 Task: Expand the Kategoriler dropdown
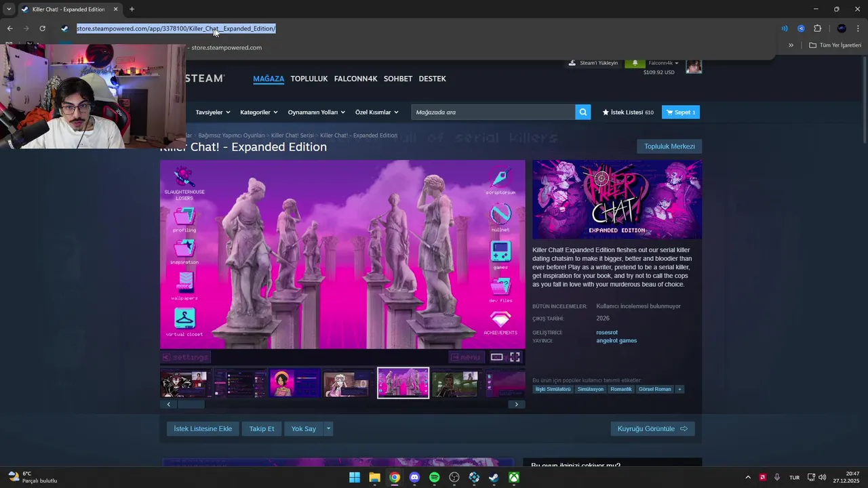click(259, 112)
